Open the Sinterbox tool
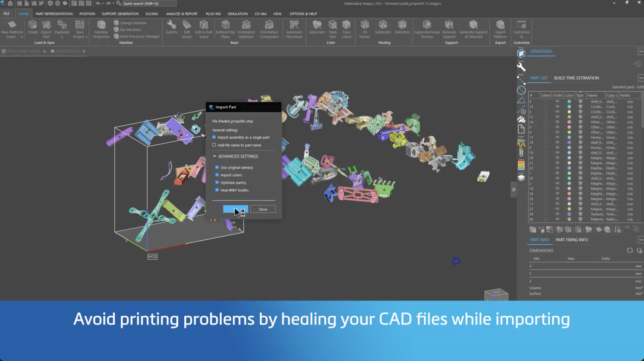 pos(402,27)
